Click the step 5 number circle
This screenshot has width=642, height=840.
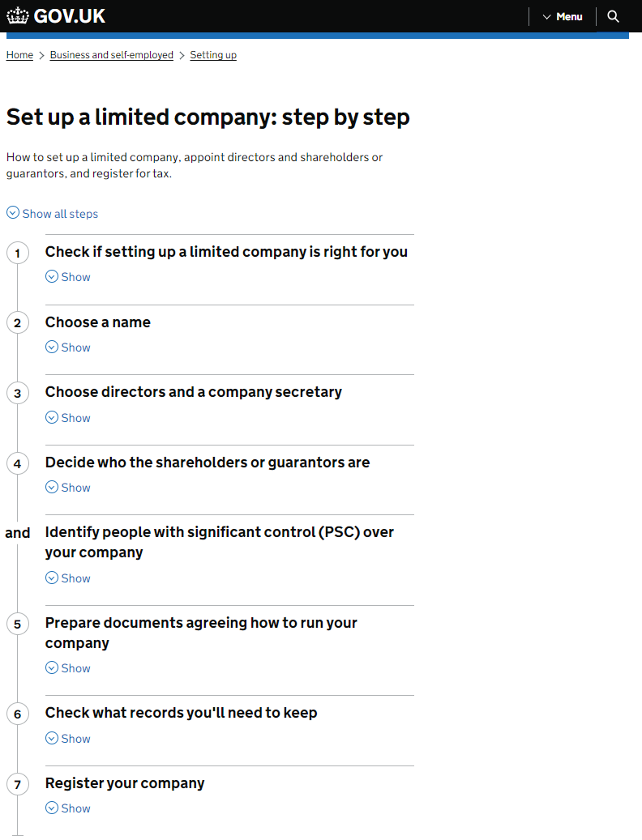[x=18, y=624]
